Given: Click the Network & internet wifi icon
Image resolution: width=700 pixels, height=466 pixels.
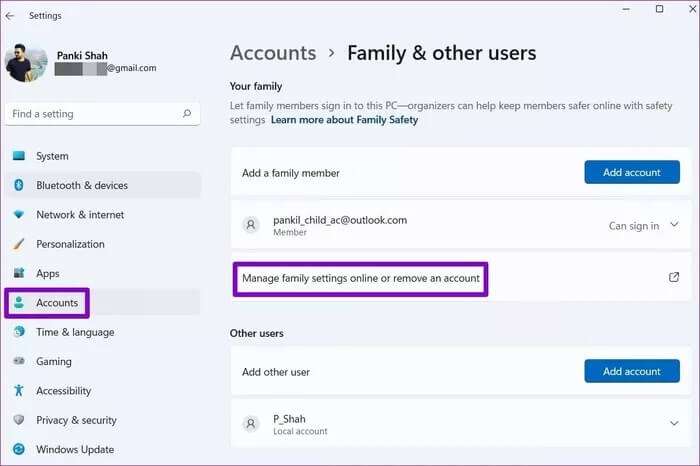Looking at the screenshot, I should [19, 215].
